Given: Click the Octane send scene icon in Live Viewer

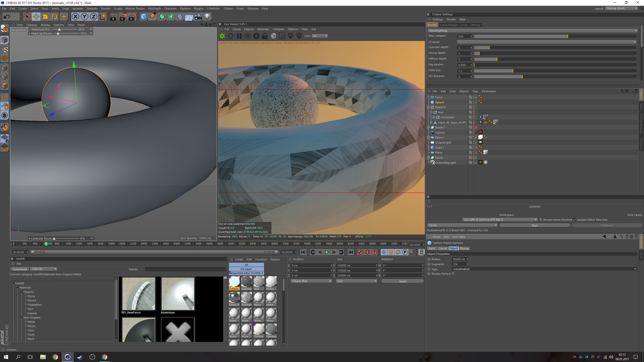Looking at the screenshot, I should (222, 36).
